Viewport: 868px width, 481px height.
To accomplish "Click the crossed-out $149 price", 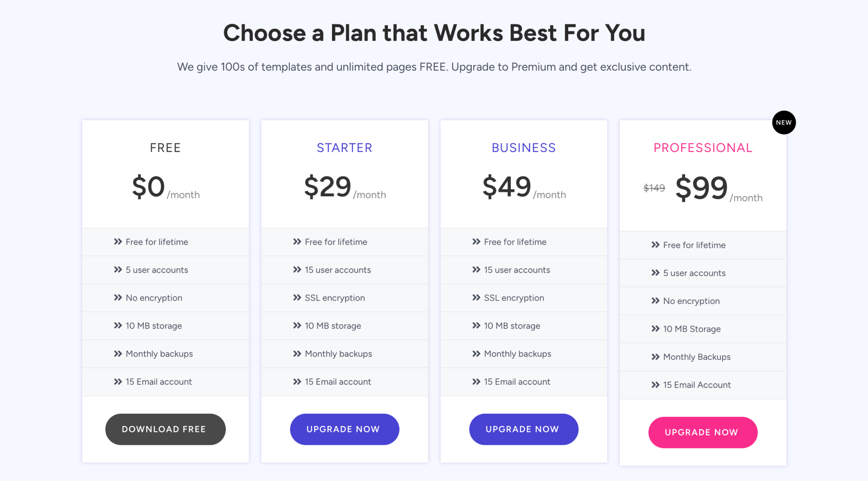I will tap(654, 188).
